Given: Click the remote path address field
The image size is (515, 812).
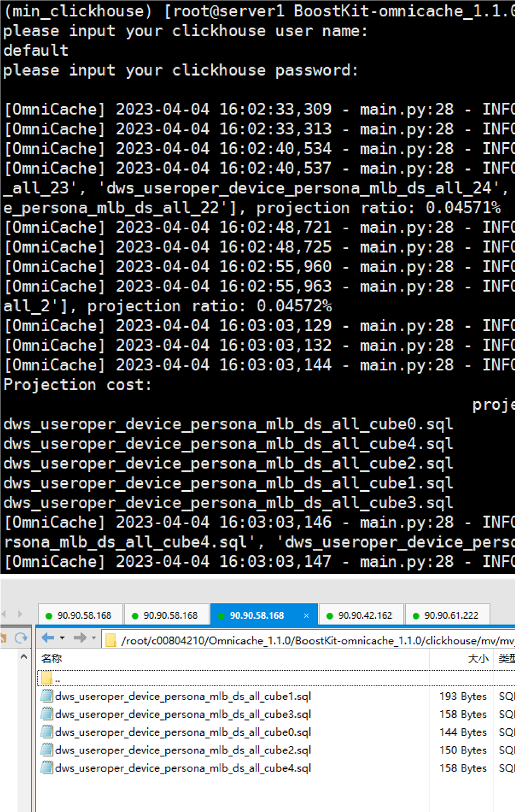Looking at the screenshot, I should click(309, 640).
